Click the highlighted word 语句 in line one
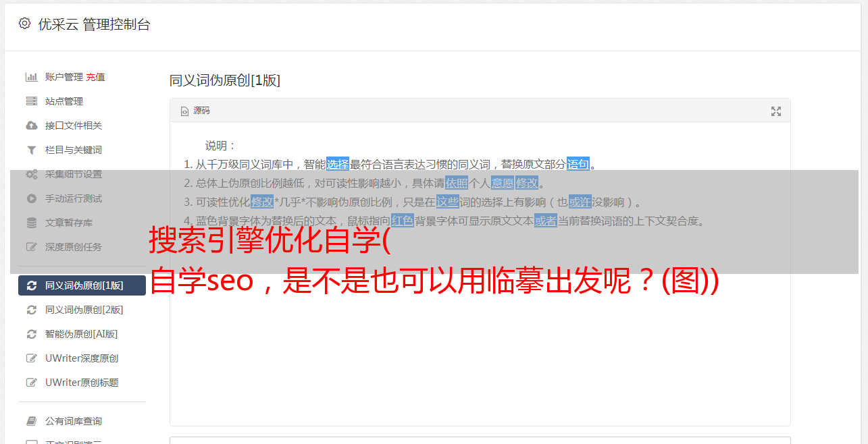The height and width of the screenshot is (444, 868). tap(578, 164)
